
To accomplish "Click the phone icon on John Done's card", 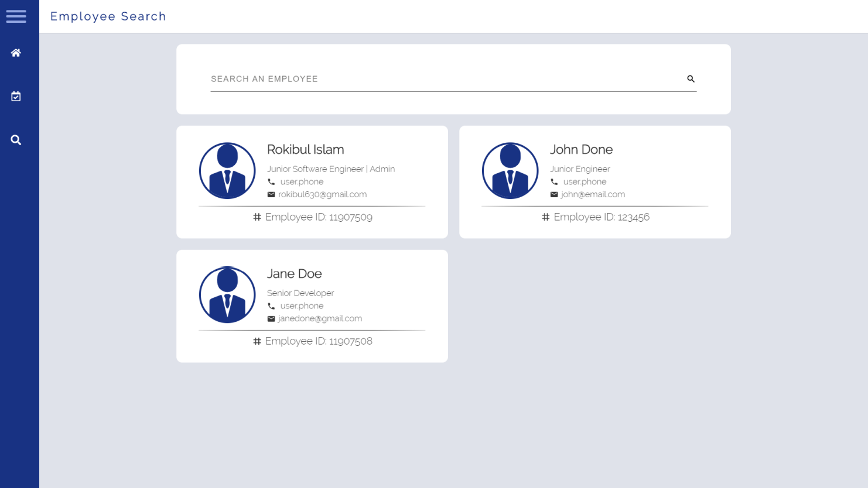I will pos(554,181).
